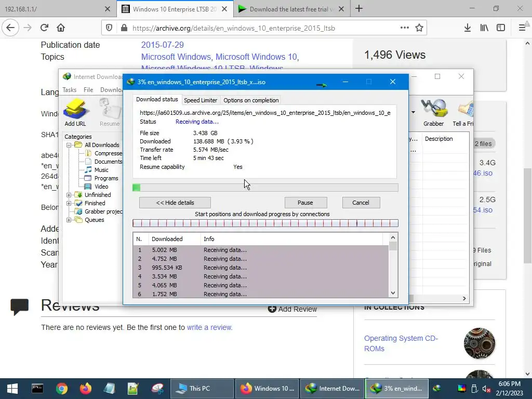Image resolution: width=532 pixels, height=399 pixels.
Task: Click the Grabber toolbar icon
Action: (x=434, y=112)
